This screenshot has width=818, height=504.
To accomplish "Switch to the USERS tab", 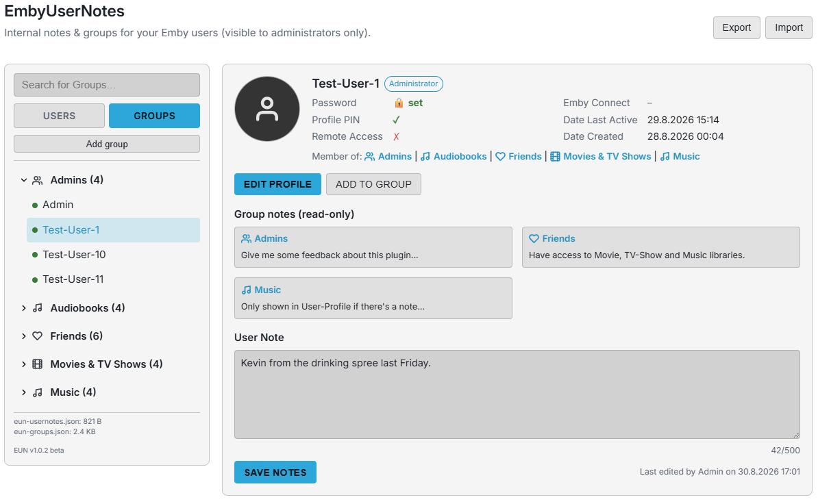I will [59, 116].
